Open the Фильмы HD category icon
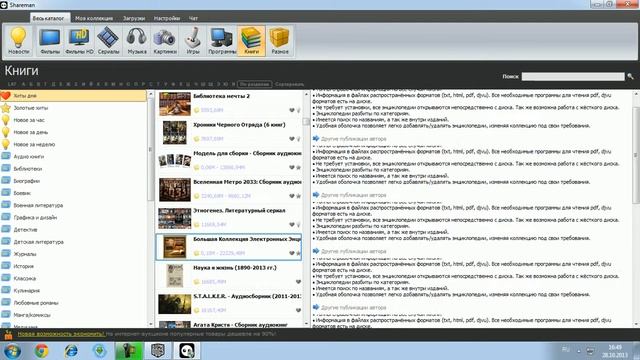 click(x=79, y=40)
